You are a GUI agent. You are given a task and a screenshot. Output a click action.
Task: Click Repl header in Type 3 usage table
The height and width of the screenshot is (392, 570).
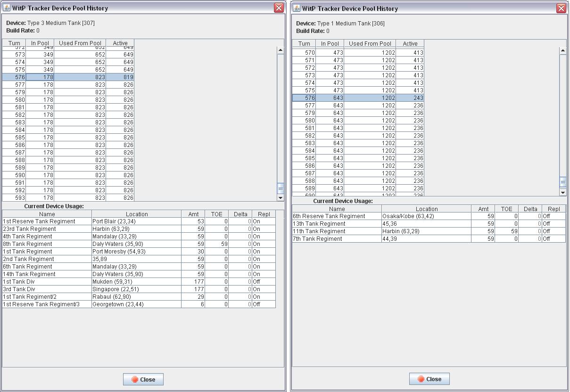point(264,214)
